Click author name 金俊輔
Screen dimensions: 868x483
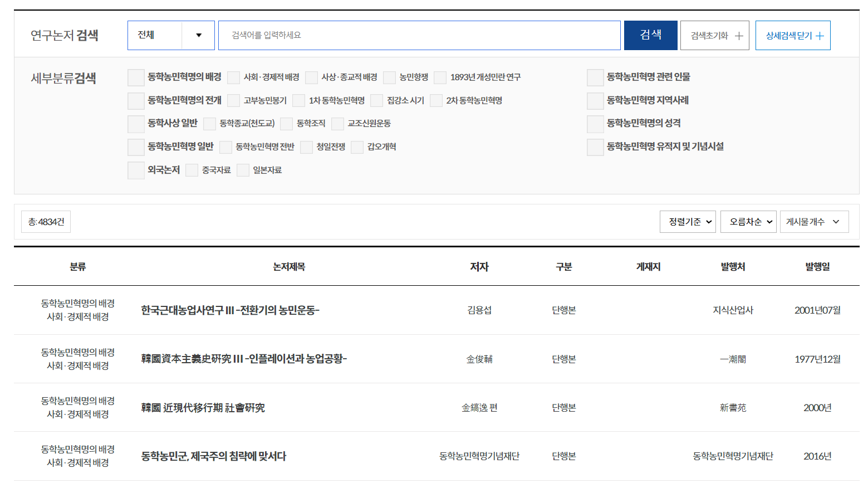point(479,359)
